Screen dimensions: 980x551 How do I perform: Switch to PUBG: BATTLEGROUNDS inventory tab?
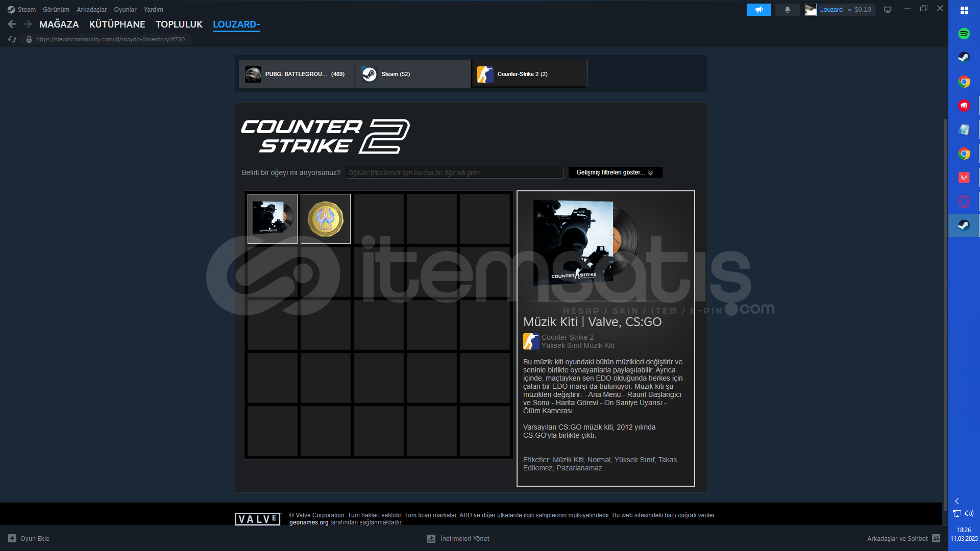tap(297, 74)
